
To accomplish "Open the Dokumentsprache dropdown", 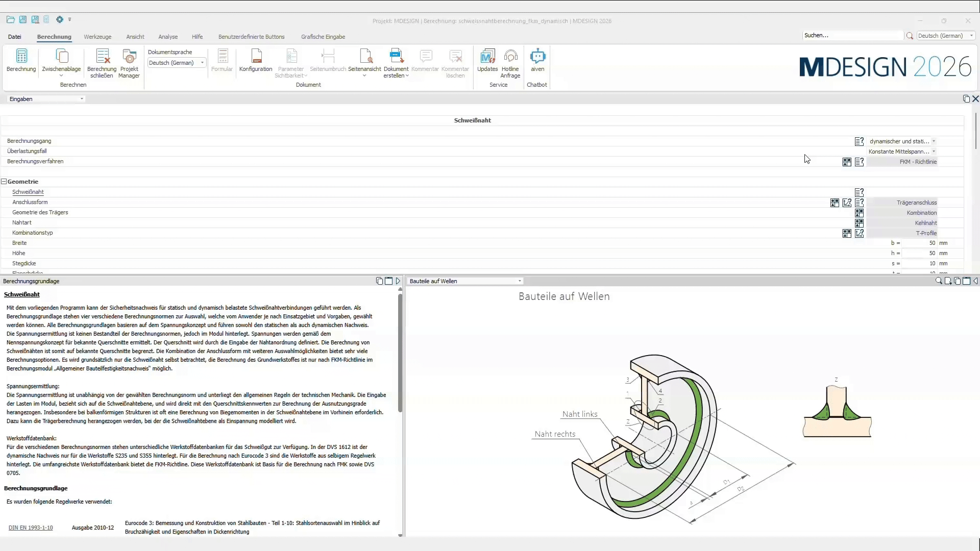I will (x=177, y=63).
